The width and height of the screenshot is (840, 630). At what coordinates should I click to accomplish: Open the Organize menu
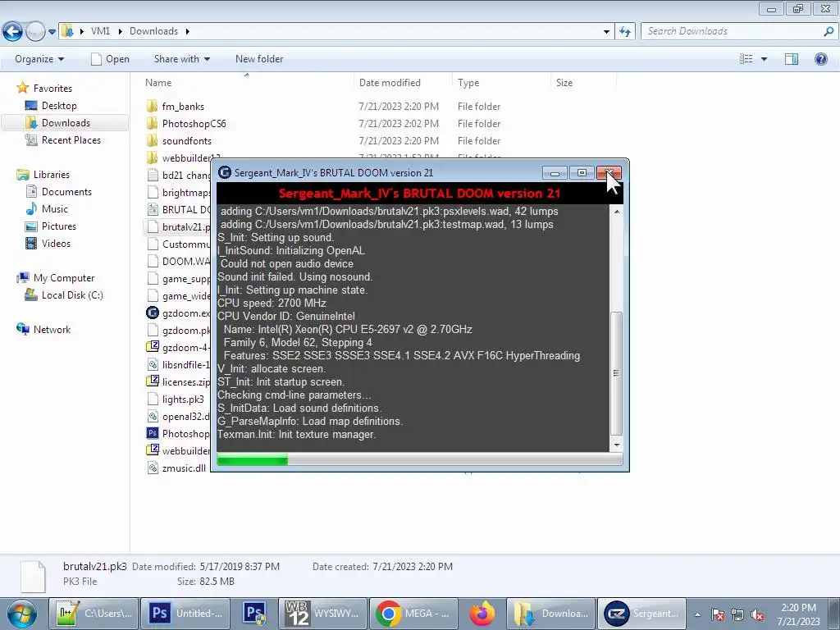39,59
